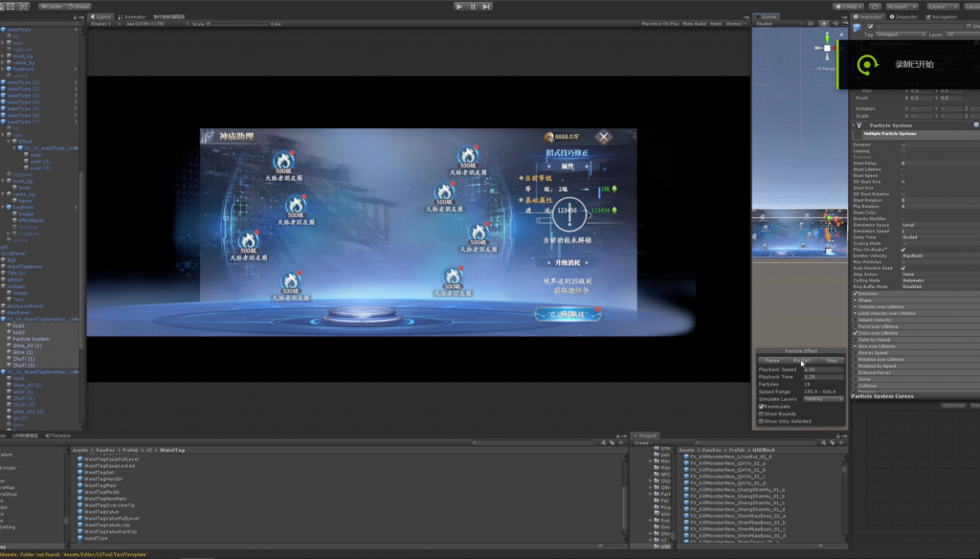Screen dimensions: 980x559
Task: Click the Optimize curves button
Action: point(953,406)
